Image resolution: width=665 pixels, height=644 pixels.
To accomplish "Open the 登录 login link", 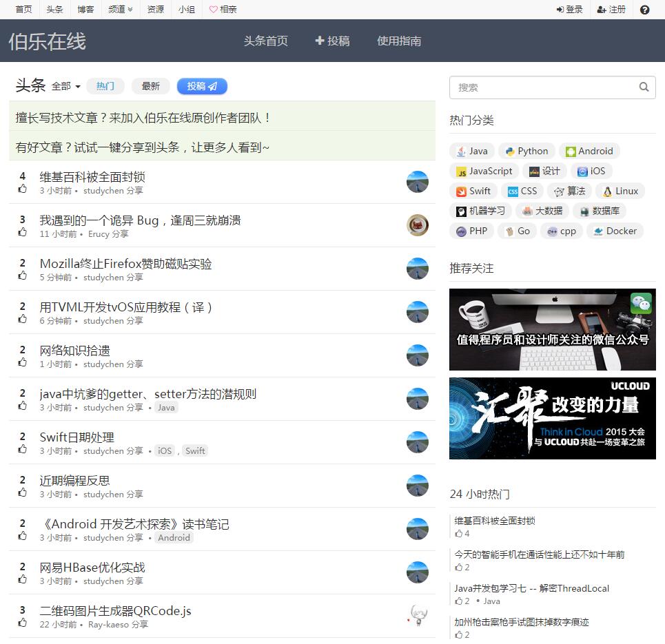I will click(569, 10).
